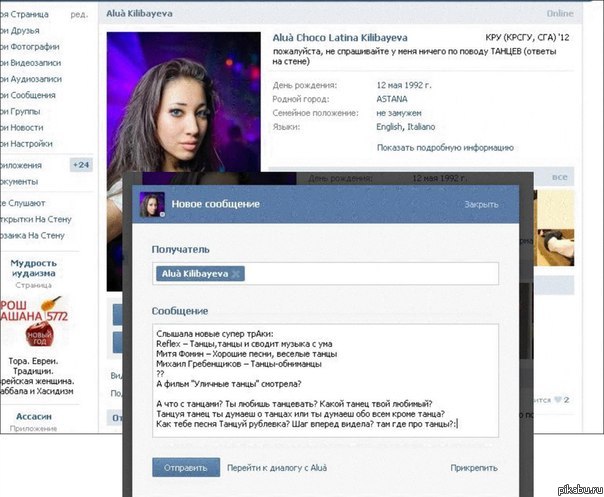The height and width of the screenshot is (497, 604).
Task: Click the status text about ТАНЦЕВ
Action: [414, 56]
